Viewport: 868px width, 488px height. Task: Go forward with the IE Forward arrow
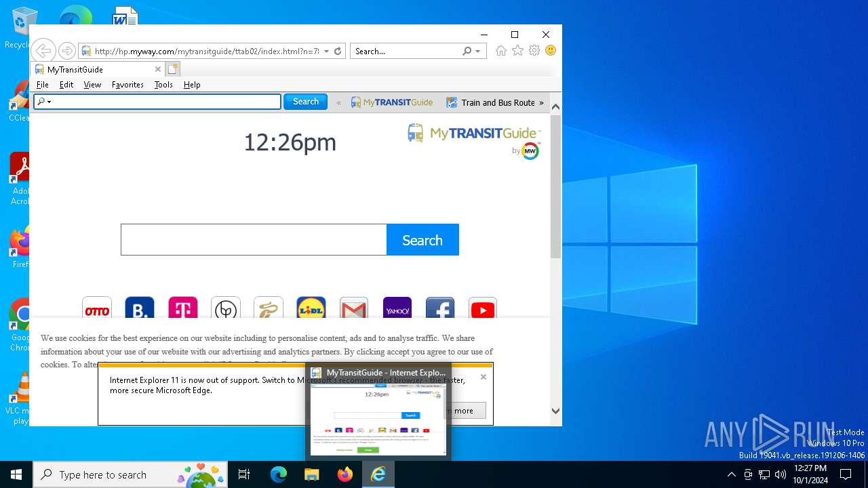click(66, 51)
